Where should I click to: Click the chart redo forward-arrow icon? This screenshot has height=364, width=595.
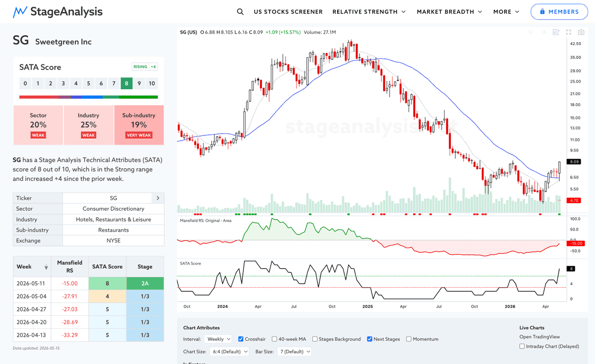[543, 32]
